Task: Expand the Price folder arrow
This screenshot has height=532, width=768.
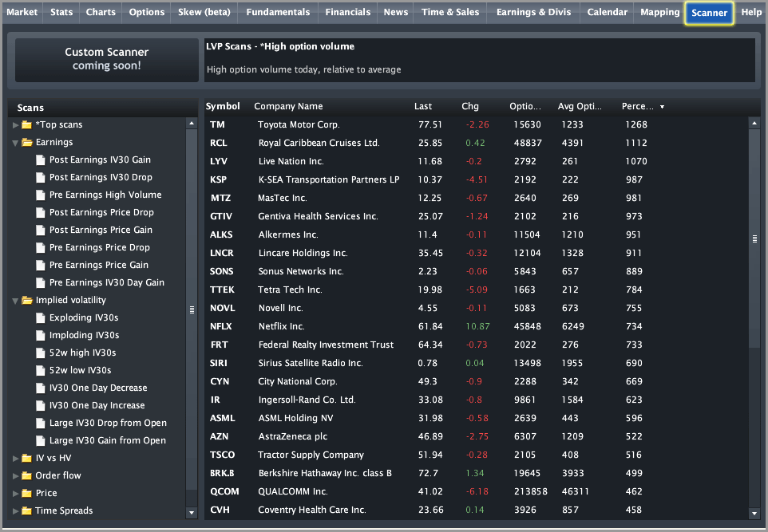Action: click(15, 494)
